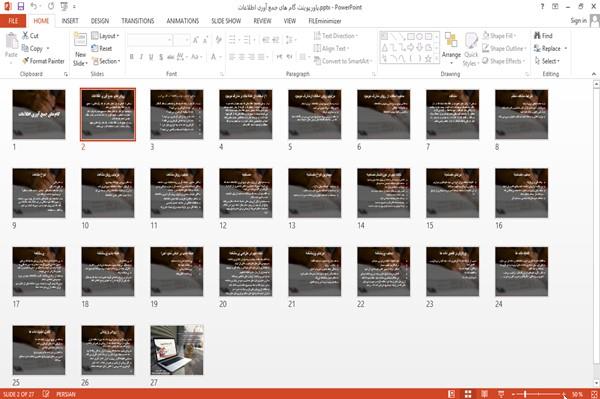Start Slide Show icon in status bar
The width and height of the screenshot is (600, 399).
[x=501, y=394]
